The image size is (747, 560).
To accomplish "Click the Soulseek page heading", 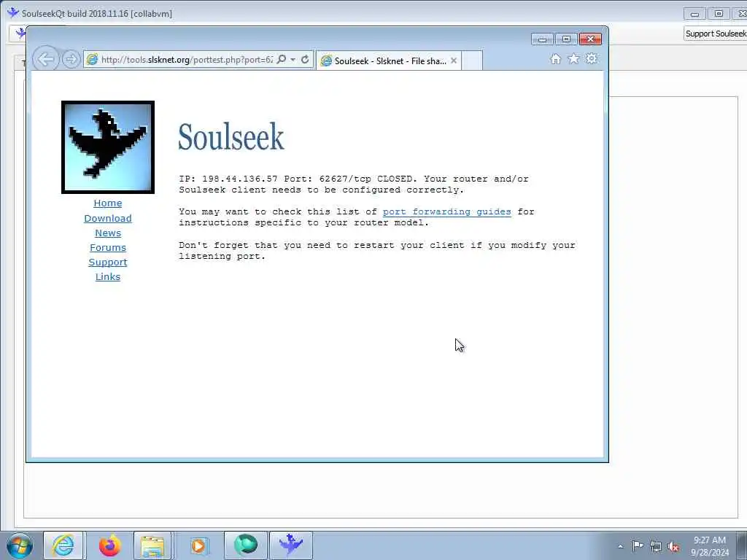I will 231,137.
